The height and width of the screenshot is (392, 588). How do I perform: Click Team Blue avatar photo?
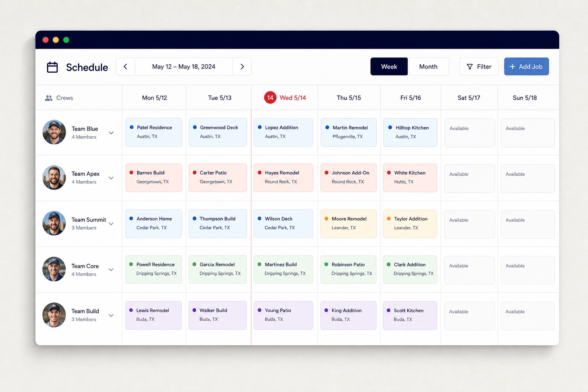click(x=54, y=132)
